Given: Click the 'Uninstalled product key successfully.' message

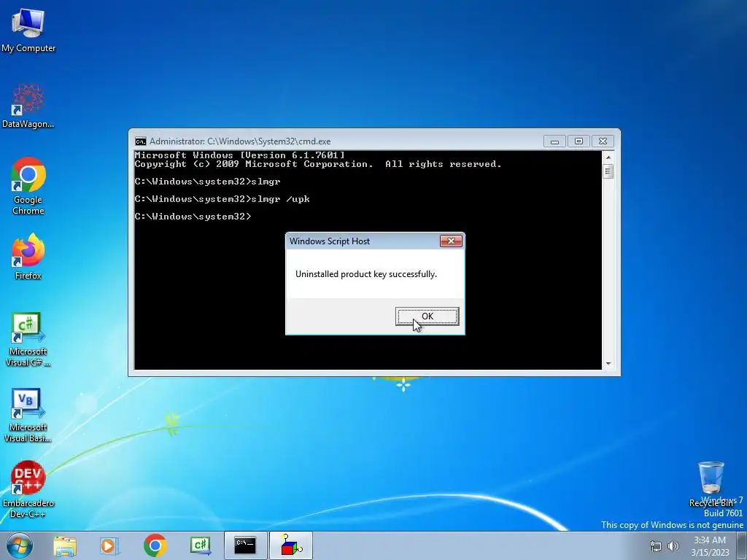Looking at the screenshot, I should tap(366, 274).
